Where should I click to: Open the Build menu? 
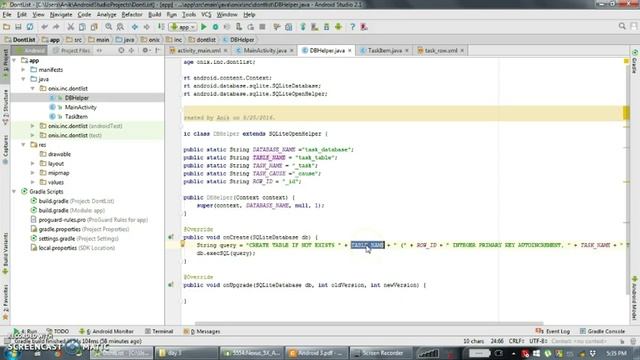(154, 15)
